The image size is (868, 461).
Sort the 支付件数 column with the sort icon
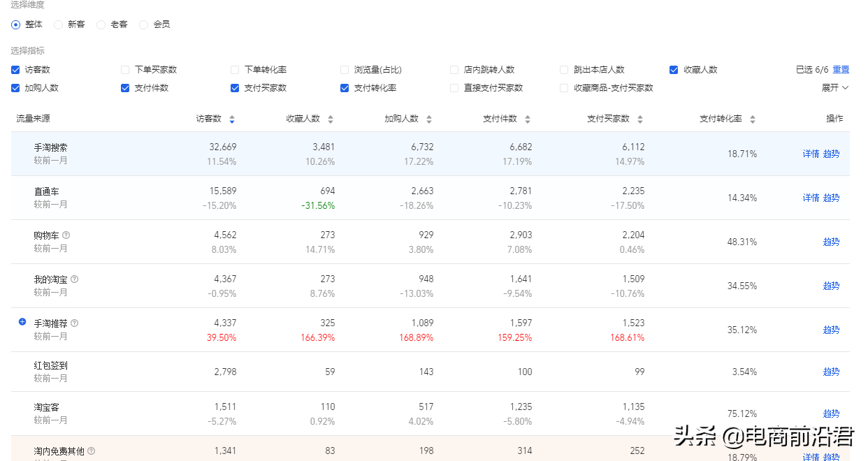coord(529,119)
